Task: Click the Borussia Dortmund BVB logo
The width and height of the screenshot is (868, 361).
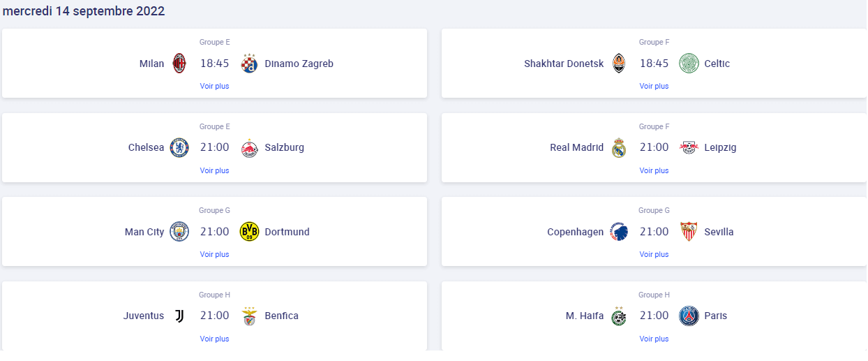Action: [249, 232]
